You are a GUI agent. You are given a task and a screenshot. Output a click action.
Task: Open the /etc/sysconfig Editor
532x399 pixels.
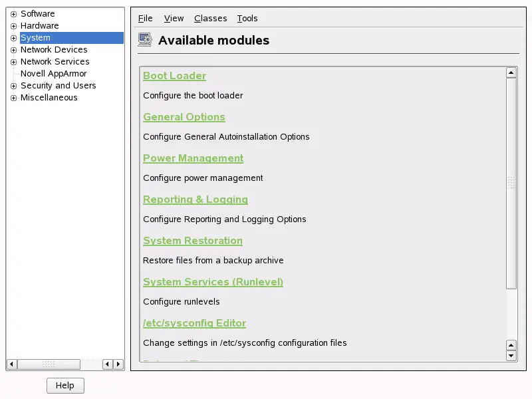(x=194, y=323)
